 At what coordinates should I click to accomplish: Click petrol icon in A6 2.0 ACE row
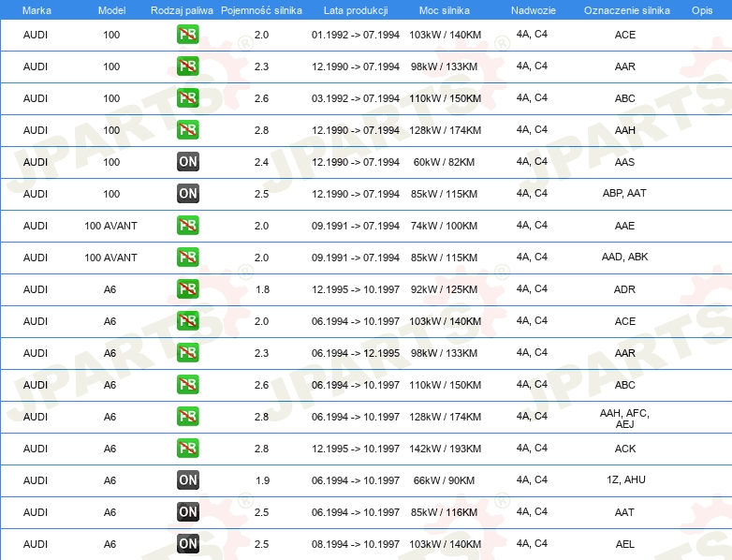click(188, 321)
